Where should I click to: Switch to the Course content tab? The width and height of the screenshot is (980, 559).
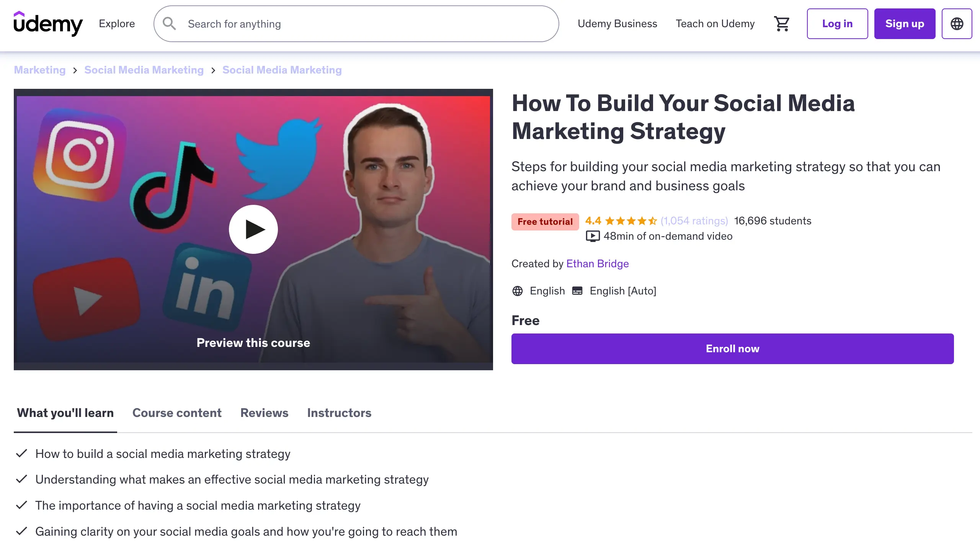[x=176, y=413]
